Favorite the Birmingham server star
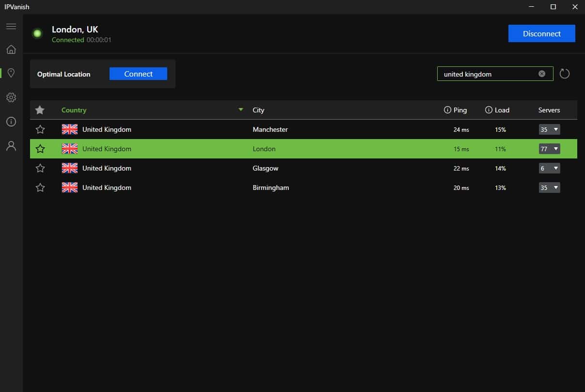Viewport: 585px width, 392px height. coord(40,188)
